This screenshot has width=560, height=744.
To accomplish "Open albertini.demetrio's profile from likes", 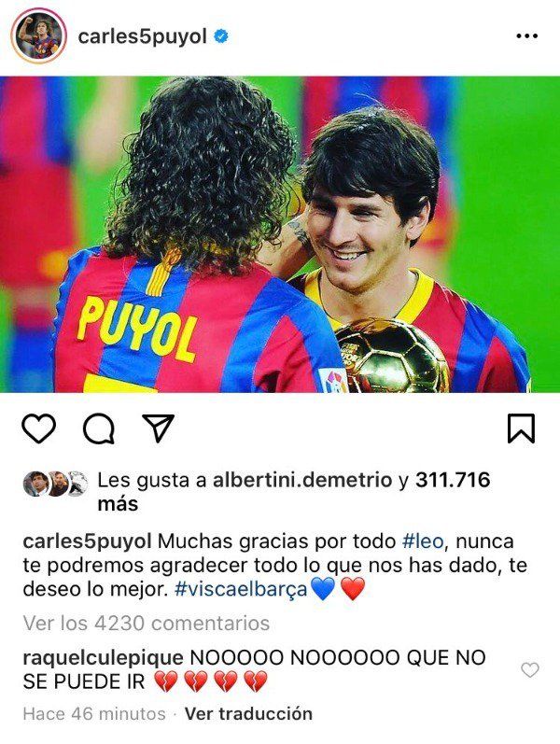I will [302, 480].
